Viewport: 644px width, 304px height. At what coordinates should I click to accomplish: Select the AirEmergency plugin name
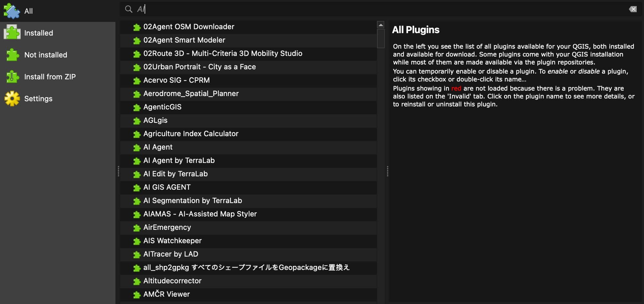tap(167, 227)
